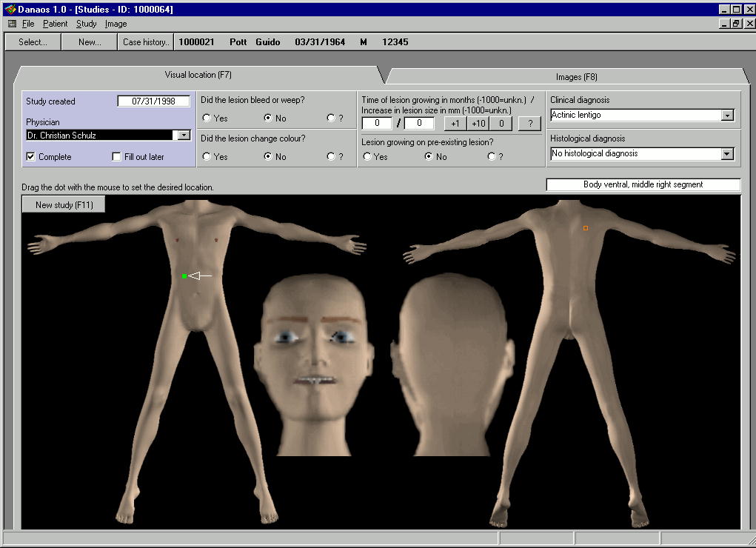Select Yes for lesion change colour
756x548 pixels.
tap(207, 157)
